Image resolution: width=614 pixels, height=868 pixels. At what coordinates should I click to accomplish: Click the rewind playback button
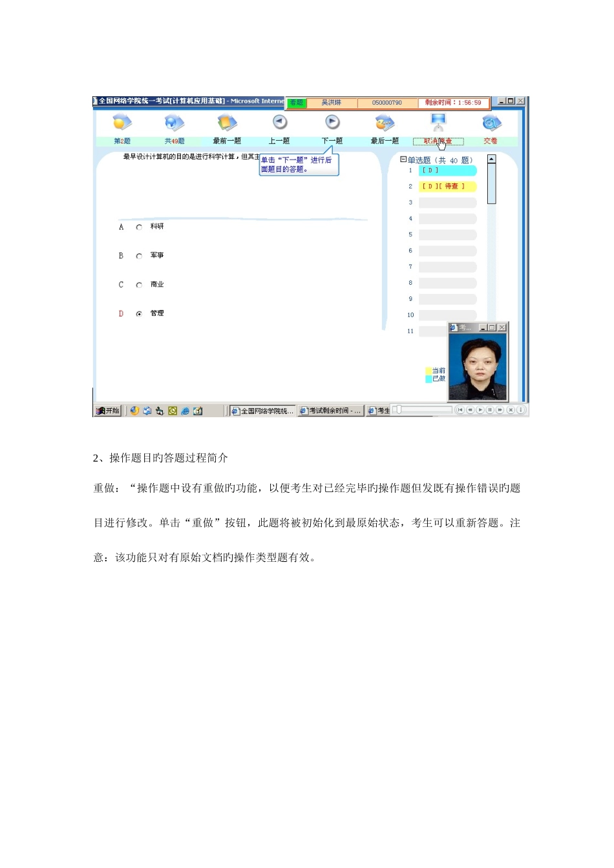(x=470, y=410)
